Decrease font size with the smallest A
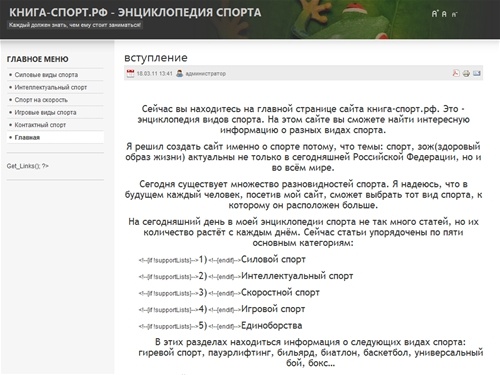 [x=454, y=14]
